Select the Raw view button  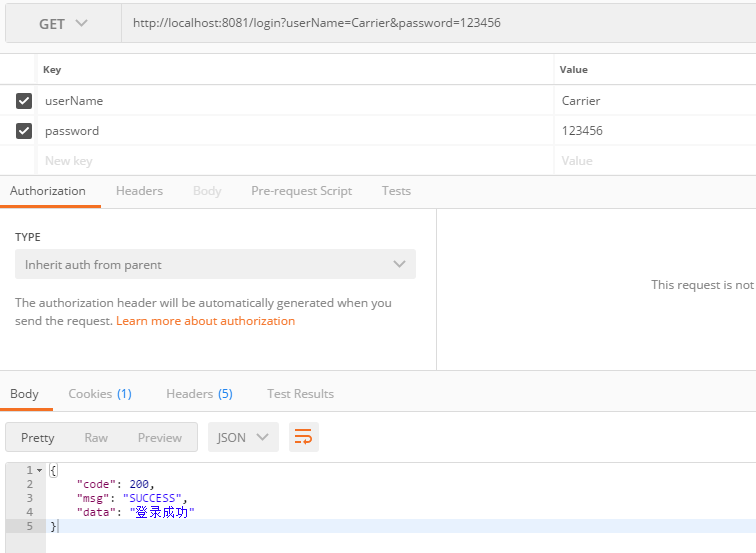coord(96,438)
